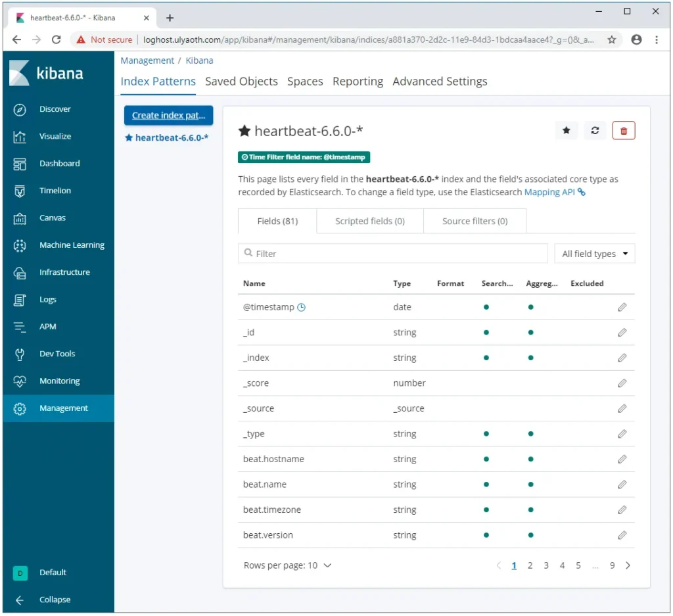This screenshot has height=616, width=673.
Task: Open the Visualize section
Action: pos(55,136)
